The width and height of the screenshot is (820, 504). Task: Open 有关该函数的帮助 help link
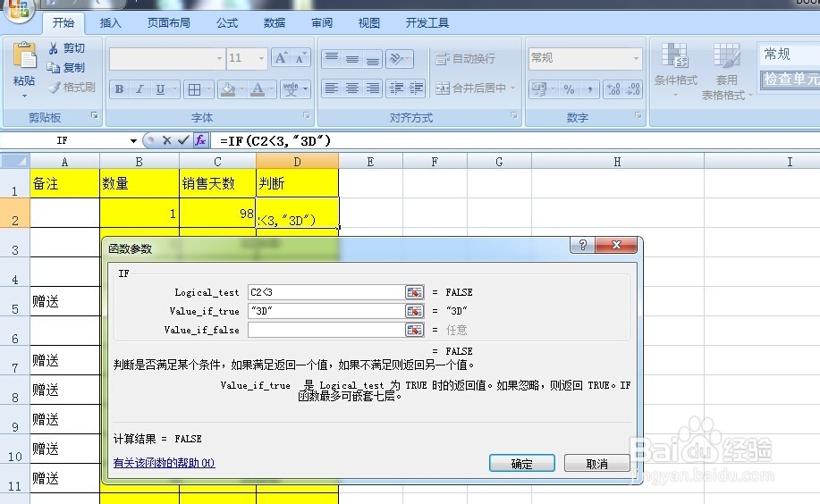point(165,463)
